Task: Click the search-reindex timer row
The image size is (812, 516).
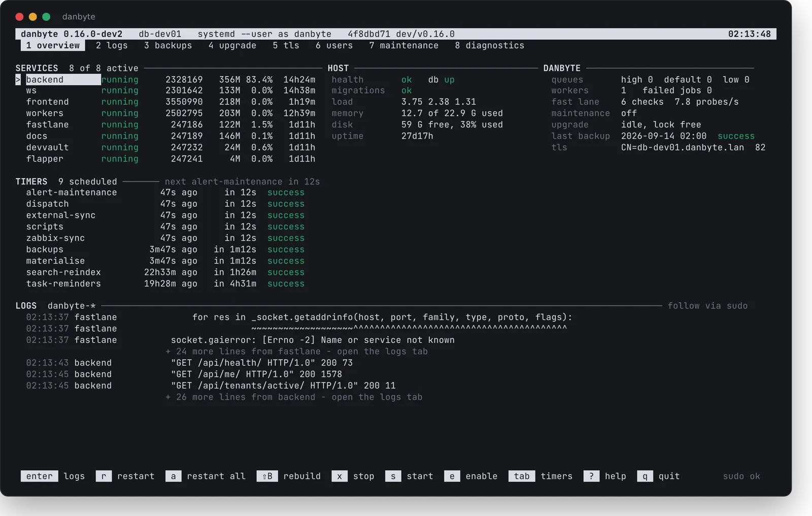Action: pyautogui.click(x=165, y=272)
